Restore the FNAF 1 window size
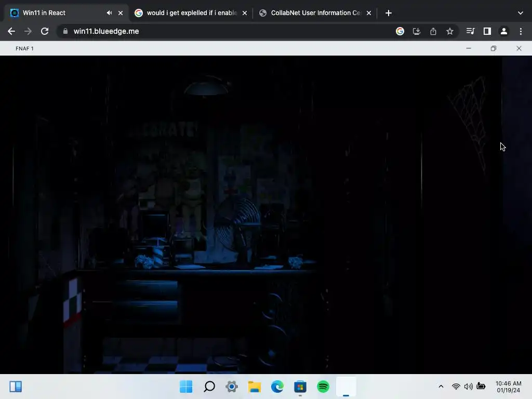532x399 pixels. [x=494, y=48]
